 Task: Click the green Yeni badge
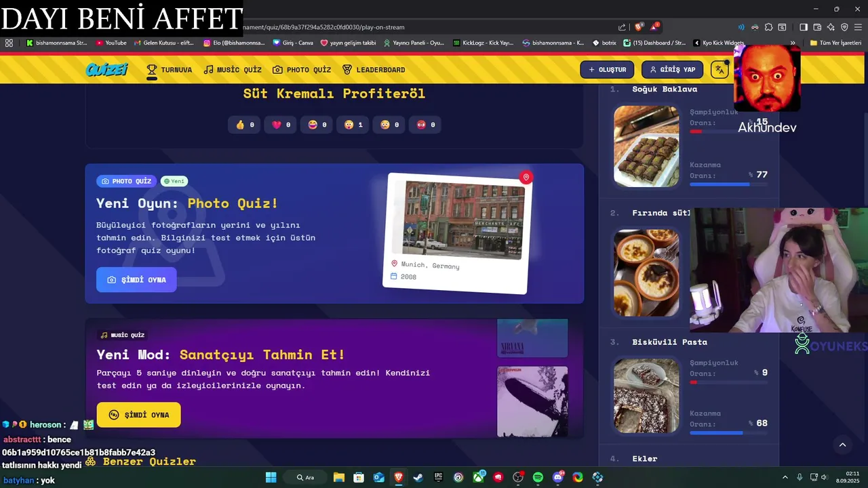click(174, 181)
